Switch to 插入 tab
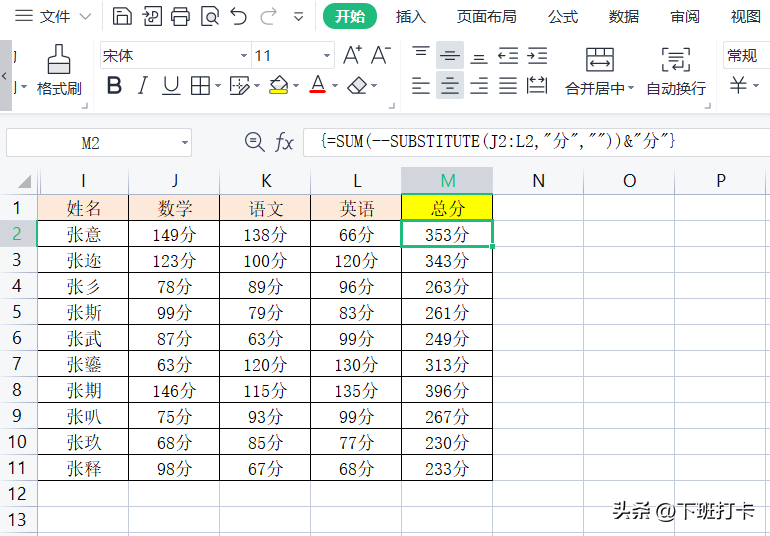The image size is (770, 536). 411,16
